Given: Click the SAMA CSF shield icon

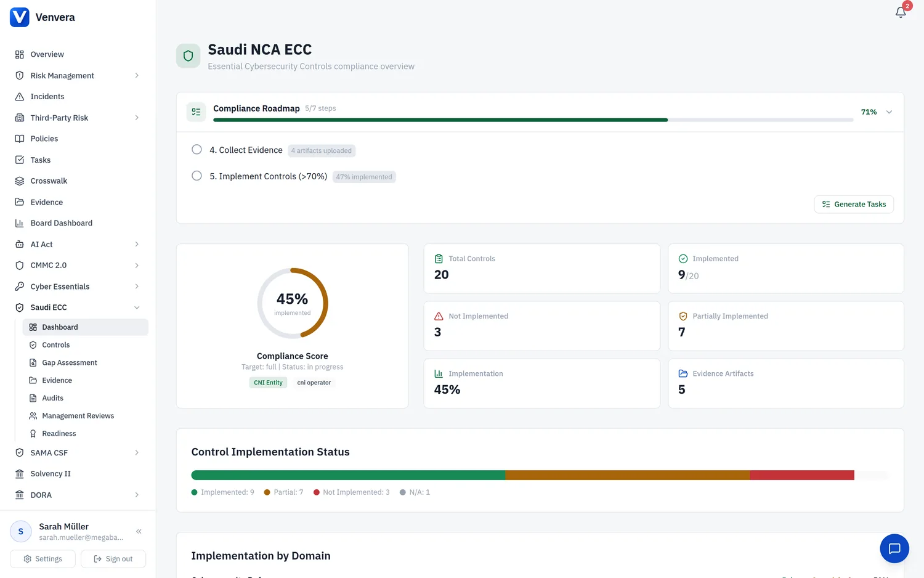Looking at the screenshot, I should pyautogui.click(x=20, y=453).
